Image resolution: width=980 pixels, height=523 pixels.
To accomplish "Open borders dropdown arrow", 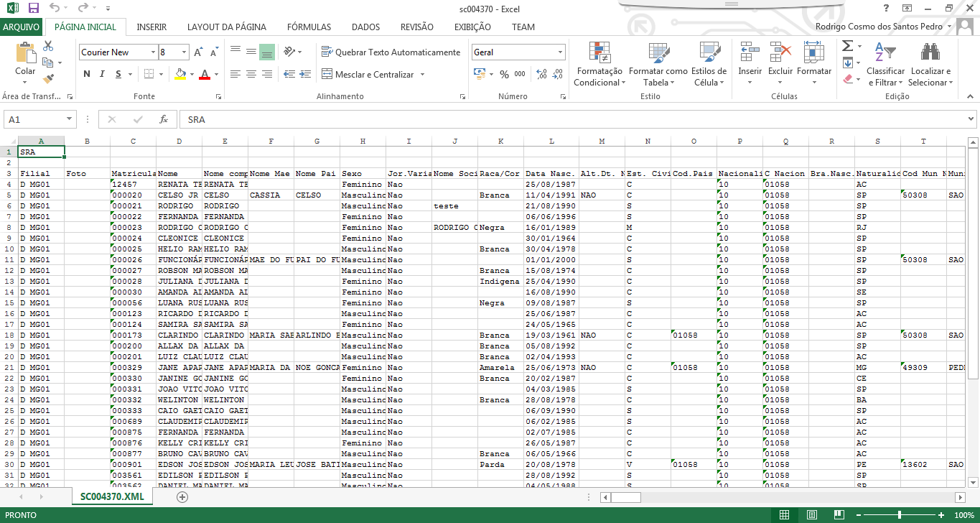I will pos(161,74).
